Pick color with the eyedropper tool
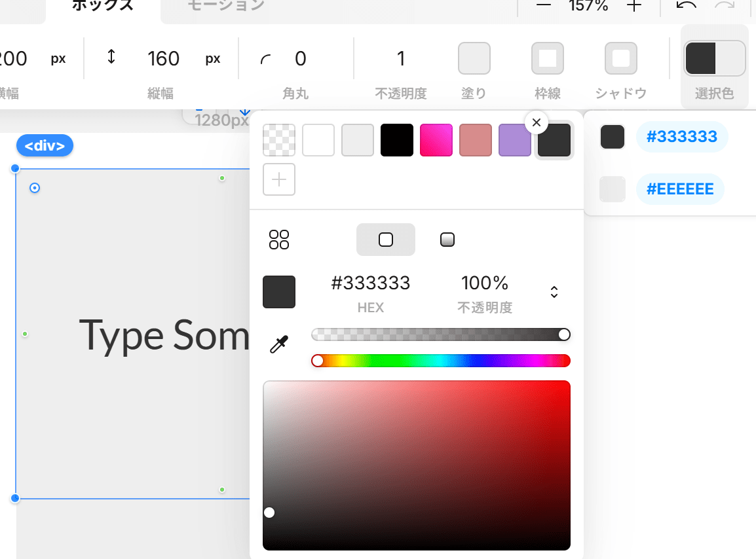 tap(279, 344)
